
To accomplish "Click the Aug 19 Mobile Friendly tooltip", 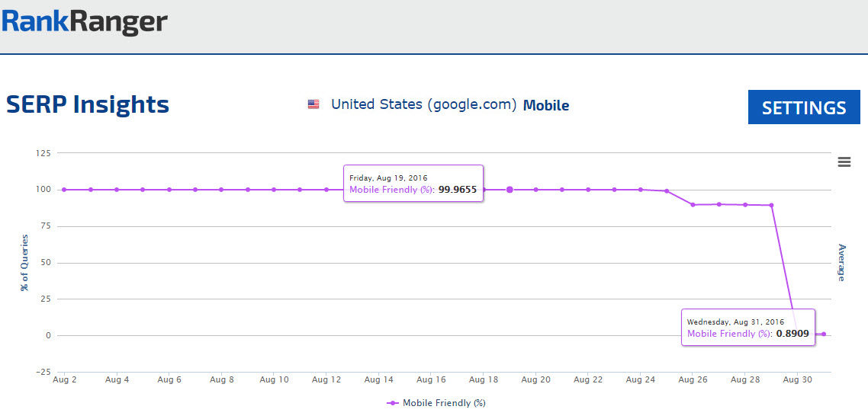I will pyautogui.click(x=413, y=184).
